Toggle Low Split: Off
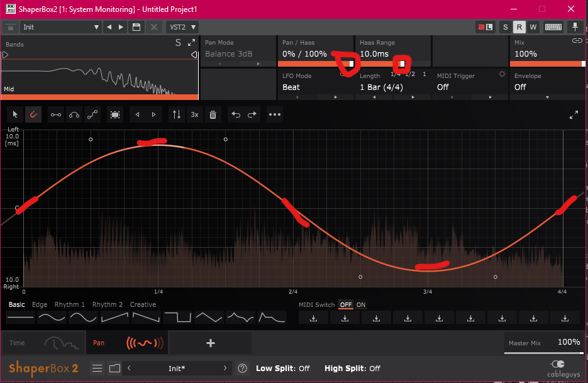The width and height of the screenshot is (588, 383). (283, 369)
